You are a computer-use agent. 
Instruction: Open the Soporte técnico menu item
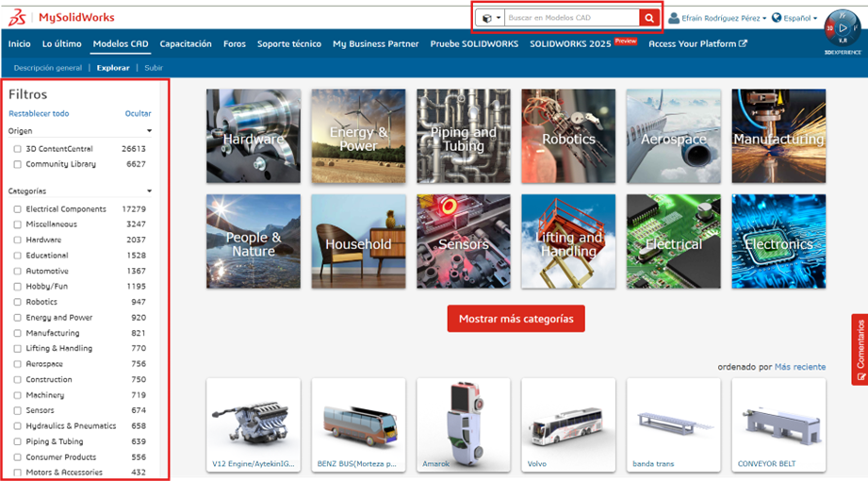[x=289, y=43]
